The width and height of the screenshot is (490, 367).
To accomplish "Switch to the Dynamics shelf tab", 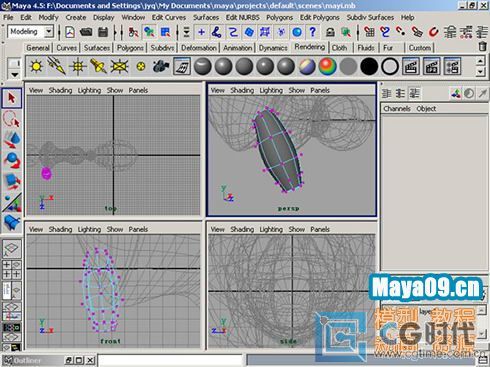I will click(x=273, y=48).
